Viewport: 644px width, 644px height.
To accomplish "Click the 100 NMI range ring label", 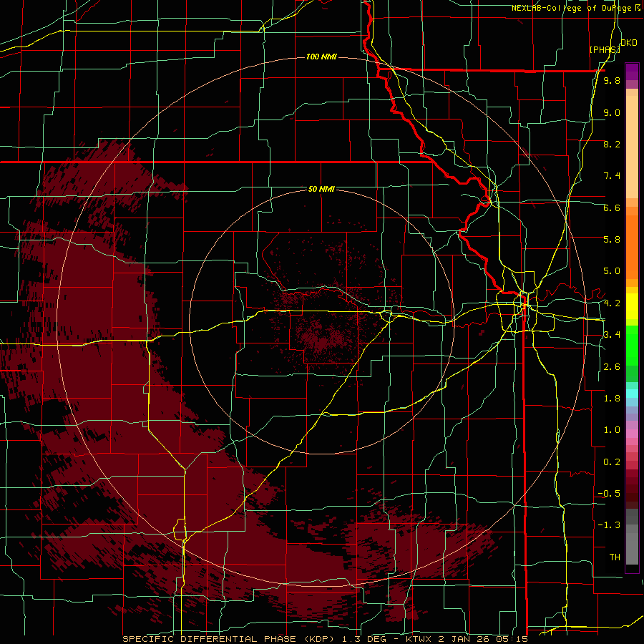I will click(x=321, y=57).
